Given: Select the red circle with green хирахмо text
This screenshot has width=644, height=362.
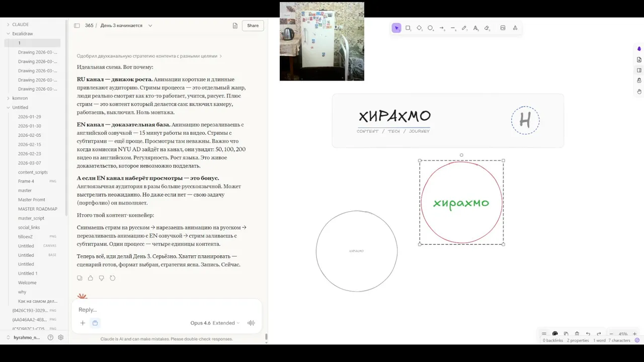Looking at the screenshot, I should point(461,203).
